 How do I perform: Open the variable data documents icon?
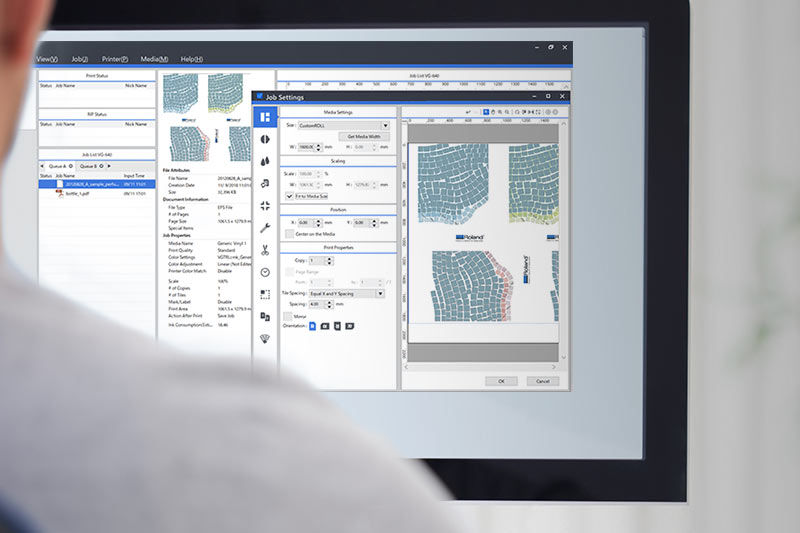click(x=265, y=317)
